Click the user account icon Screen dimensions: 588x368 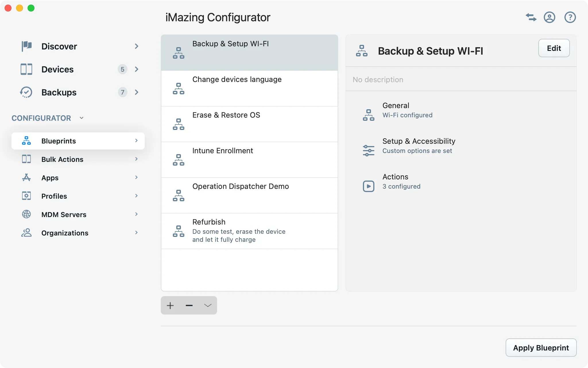click(550, 17)
